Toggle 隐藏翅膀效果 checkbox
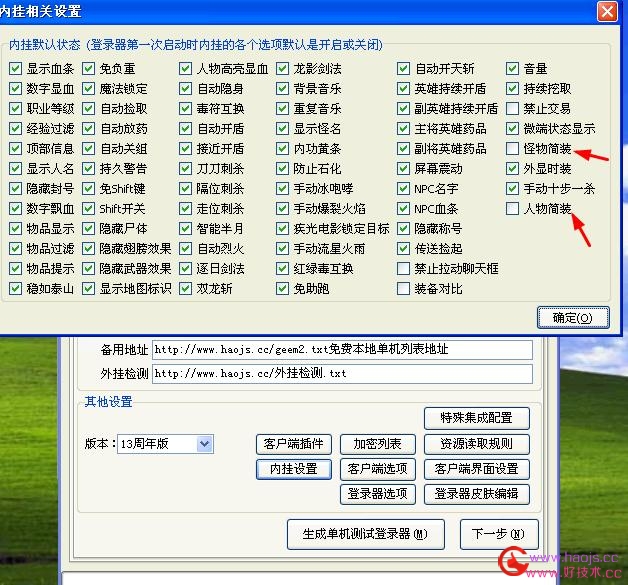This screenshot has width=628, height=585. 88,249
